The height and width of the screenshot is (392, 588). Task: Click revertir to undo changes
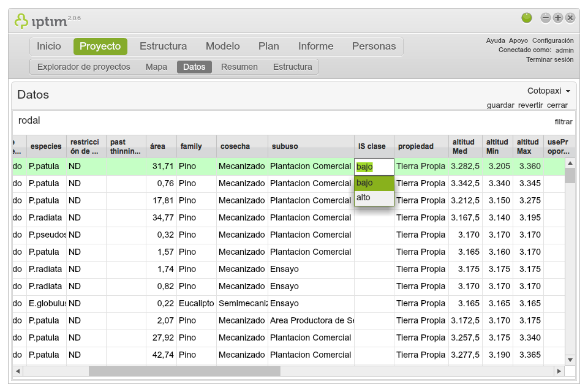pyautogui.click(x=530, y=105)
